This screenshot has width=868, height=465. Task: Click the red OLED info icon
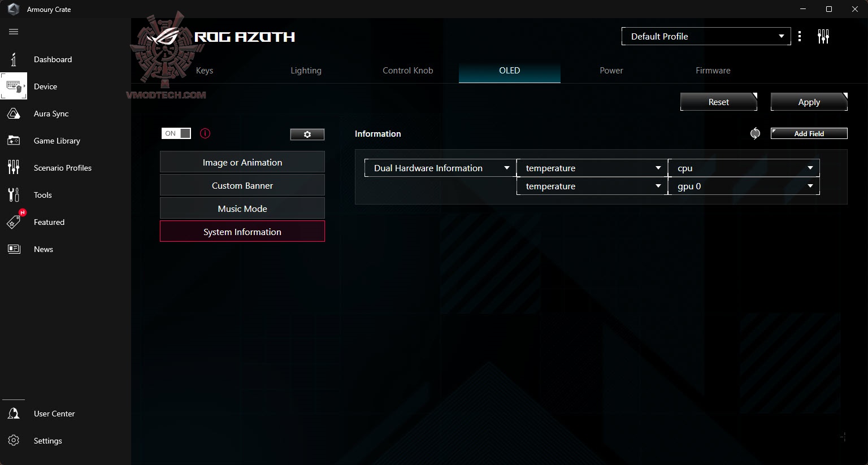(x=205, y=133)
